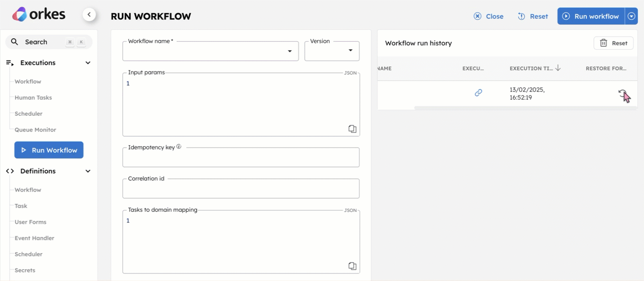Click the Idempotency key info icon
644x281 pixels.
[x=179, y=147]
